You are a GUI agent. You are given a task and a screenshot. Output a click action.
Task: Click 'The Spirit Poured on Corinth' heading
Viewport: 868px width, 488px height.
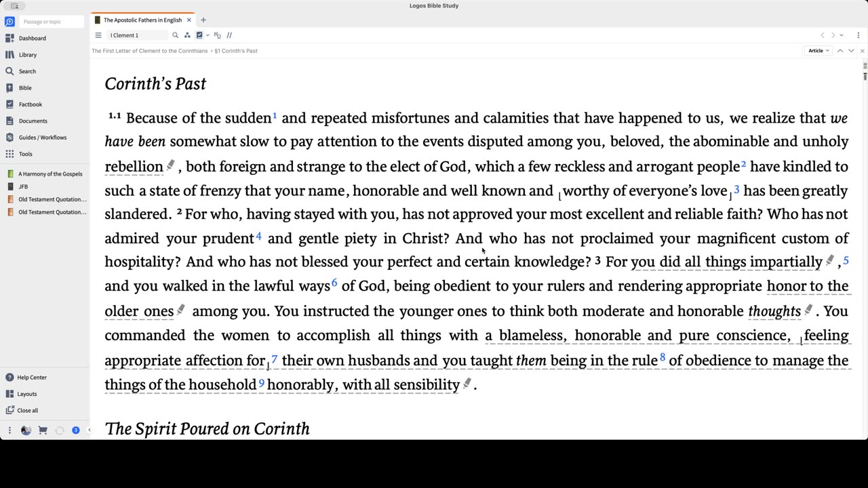coord(208,428)
